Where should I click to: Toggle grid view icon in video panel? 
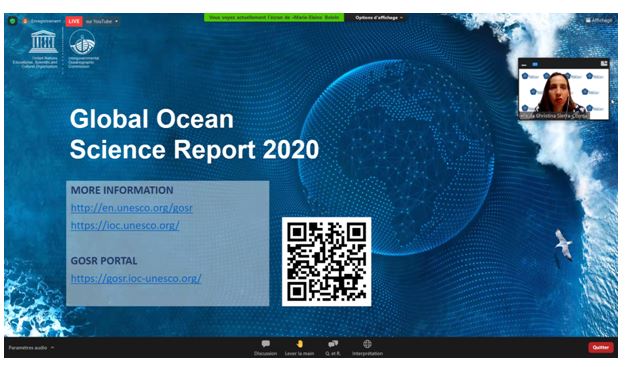(x=604, y=64)
